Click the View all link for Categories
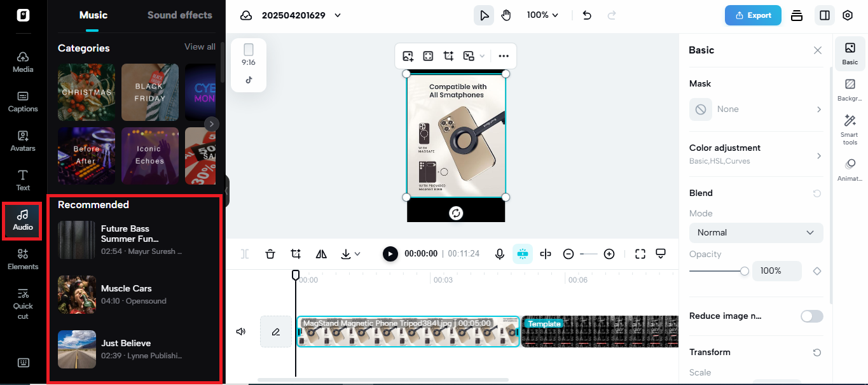 [200, 47]
